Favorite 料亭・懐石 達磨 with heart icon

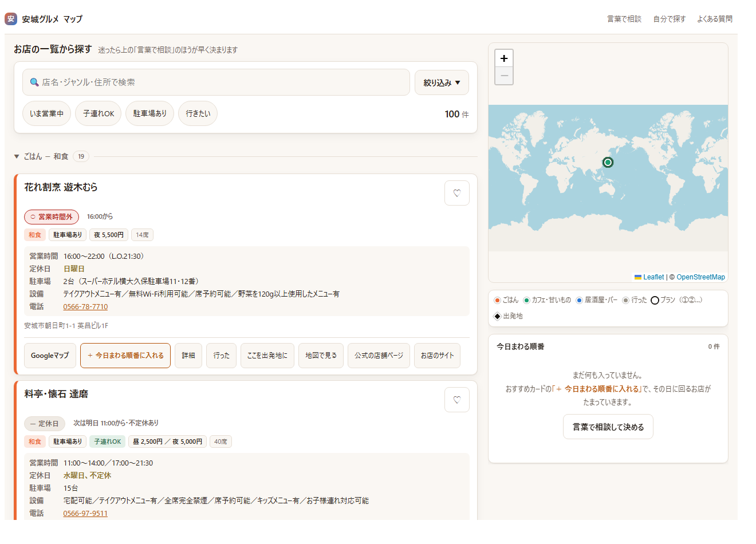pyautogui.click(x=457, y=400)
